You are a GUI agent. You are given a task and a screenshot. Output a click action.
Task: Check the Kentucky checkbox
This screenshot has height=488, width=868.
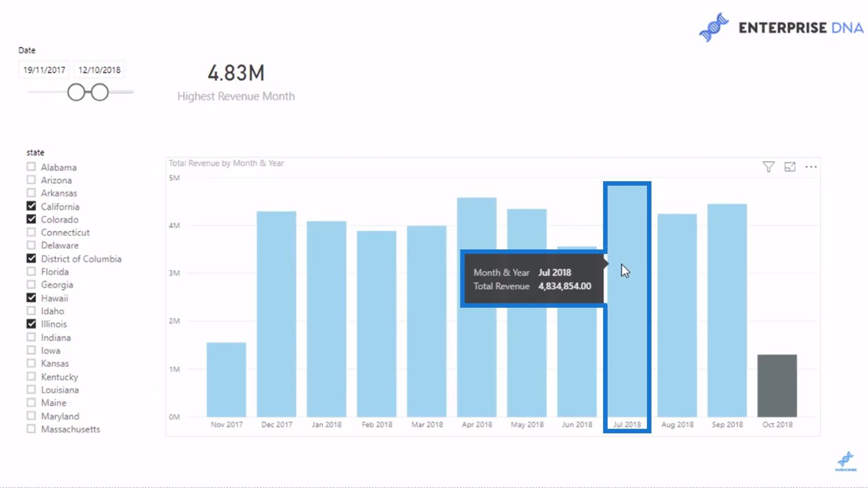pyautogui.click(x=32, y=376)
